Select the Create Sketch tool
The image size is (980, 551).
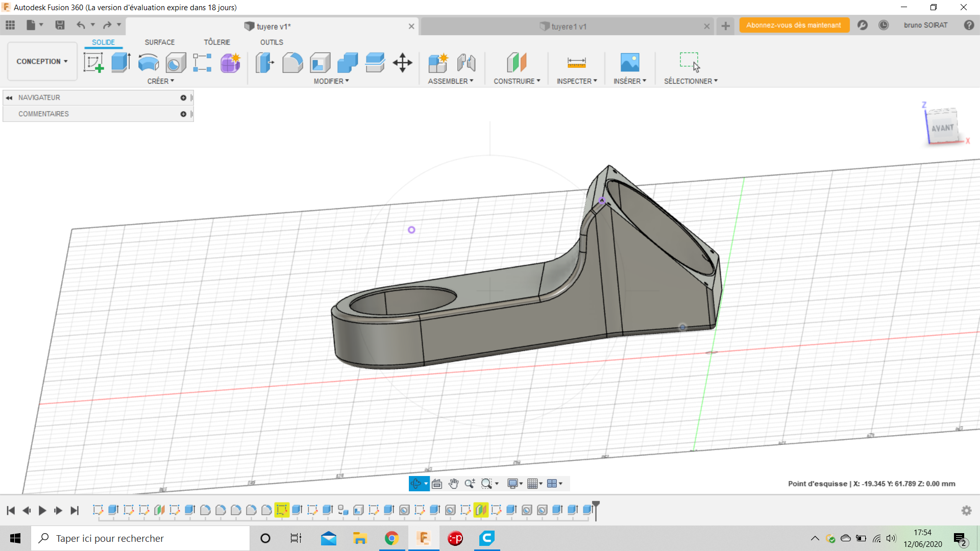93,63
